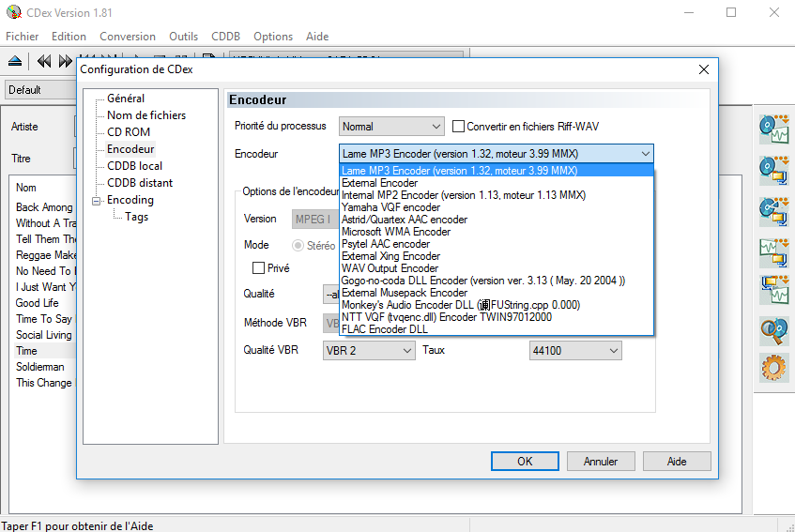Select track Time To Say in main window

pyautogui.click(x=43, y=319)
